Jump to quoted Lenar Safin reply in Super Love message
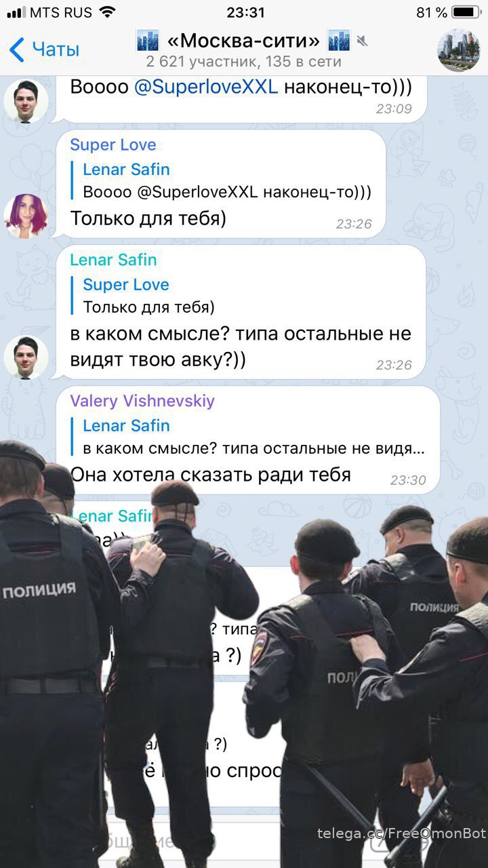 coord(226,180)
